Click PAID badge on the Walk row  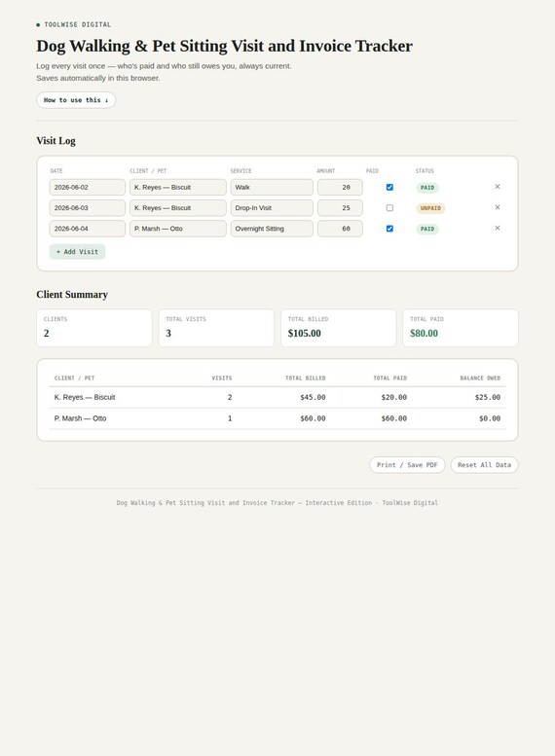[x=427, y=188]
